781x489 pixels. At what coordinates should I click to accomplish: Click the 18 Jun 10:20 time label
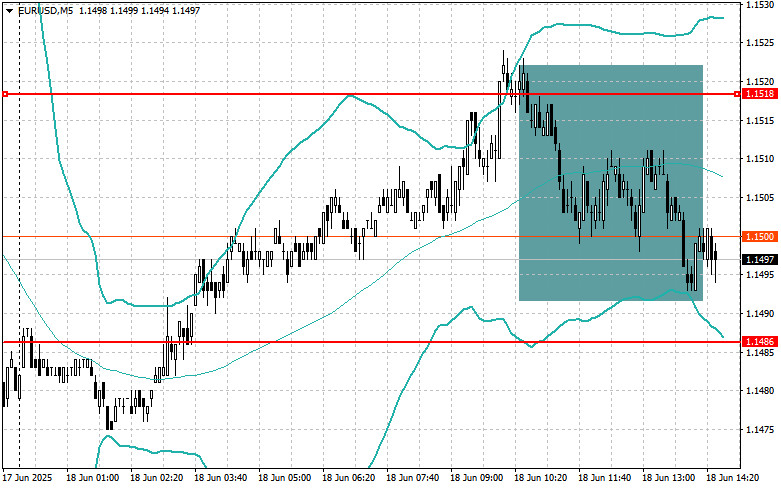click(x=540, y=478)
